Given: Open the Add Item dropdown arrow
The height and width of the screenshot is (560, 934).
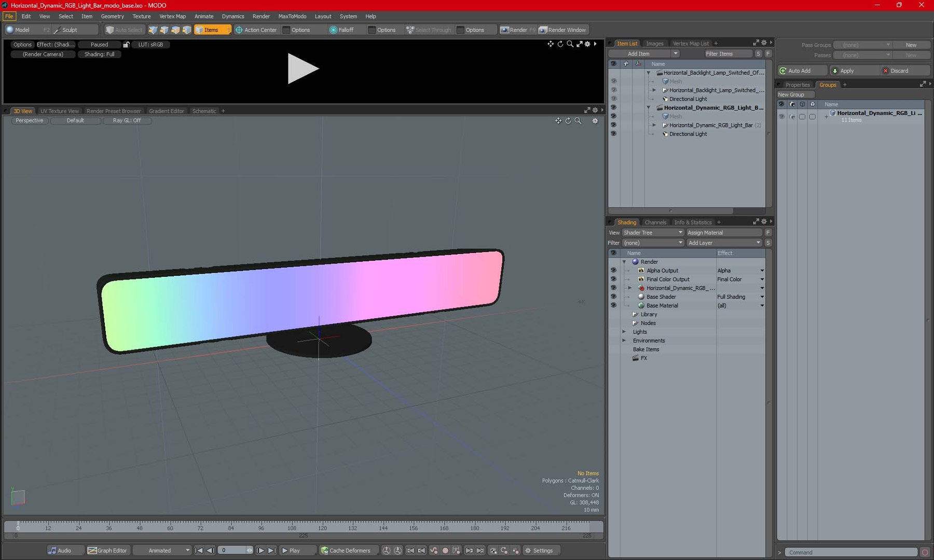Looking at the screenshot, I should [x=675, y=53].
